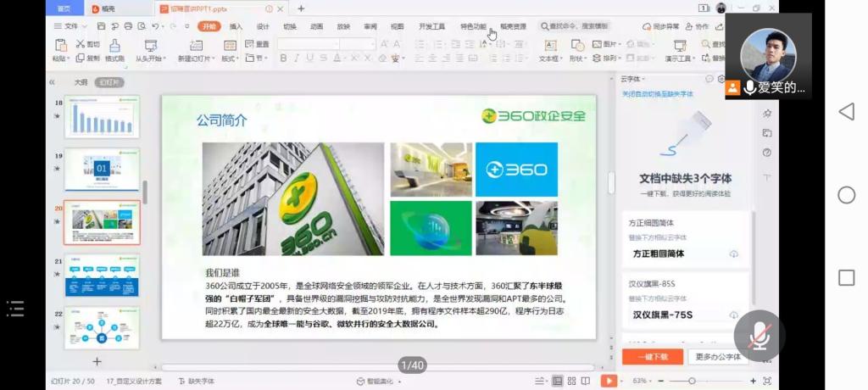The width and height of the screenshot is (868, 390).
Task: Insert a shape via 形状 icon
Action: pos(577,46)
